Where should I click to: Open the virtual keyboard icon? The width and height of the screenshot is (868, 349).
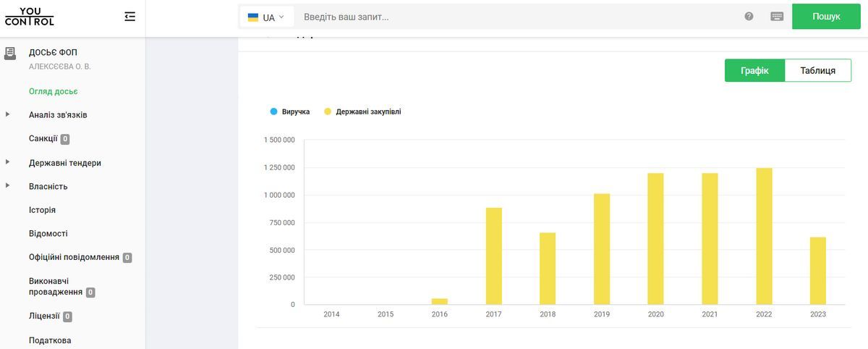click(x=777, y=17)
